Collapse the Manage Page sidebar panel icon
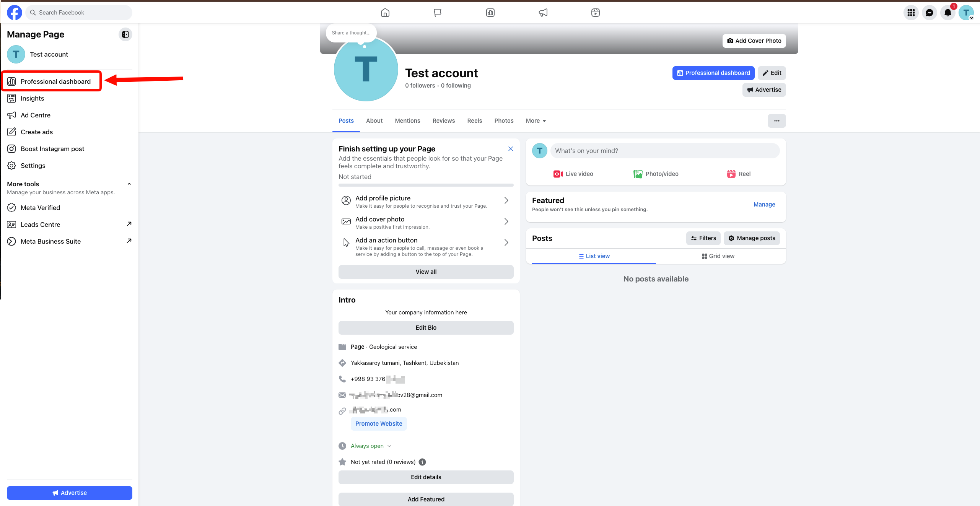Image resolution: width=980 pixels, height=506 pixels. coord(125,34)
